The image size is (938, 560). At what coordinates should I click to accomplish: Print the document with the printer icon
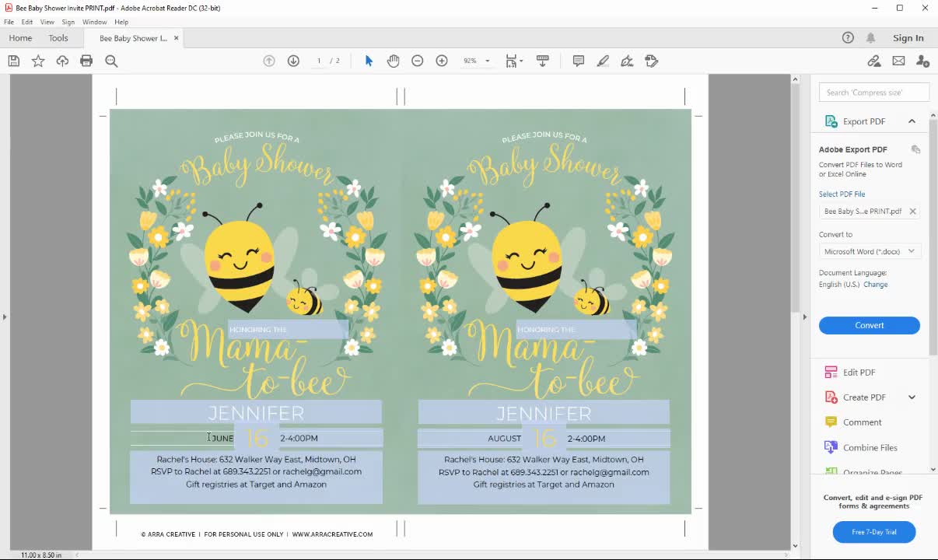[x=86, y=61]
